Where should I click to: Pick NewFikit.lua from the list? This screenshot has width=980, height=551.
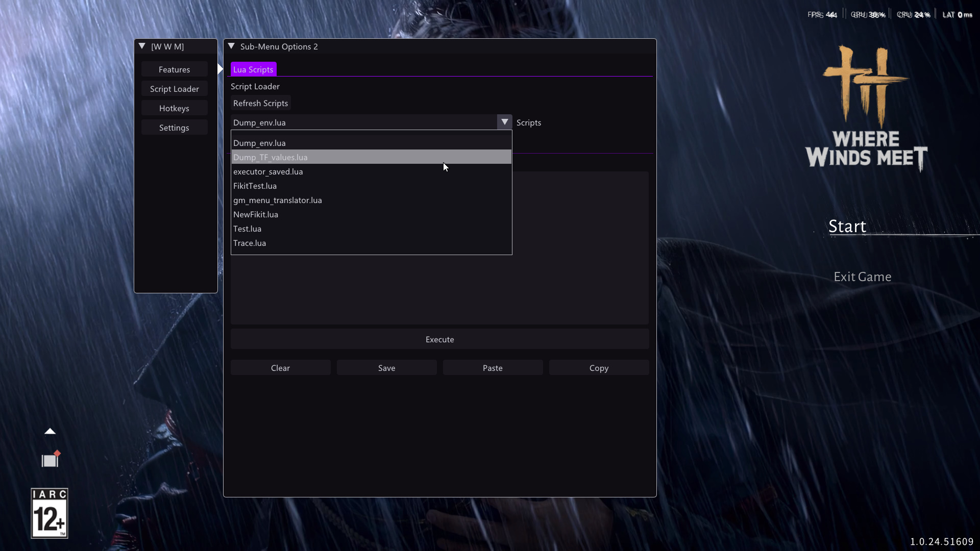click(371, 214)
